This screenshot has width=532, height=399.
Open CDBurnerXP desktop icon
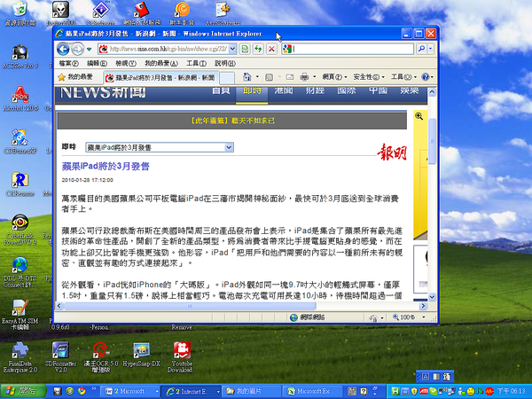click(20, 142)
